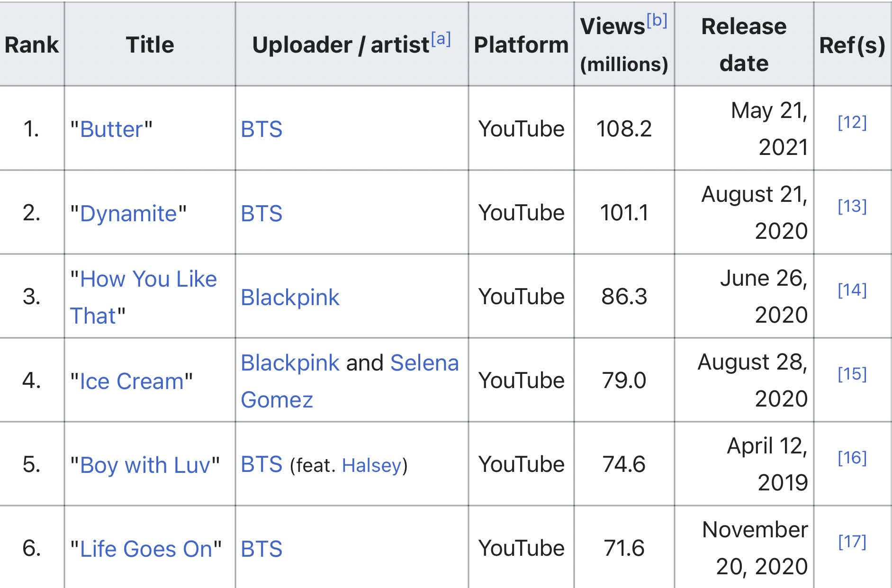The image size is (892, 588).
Task: Click the Release date column header
Action: 744,44
